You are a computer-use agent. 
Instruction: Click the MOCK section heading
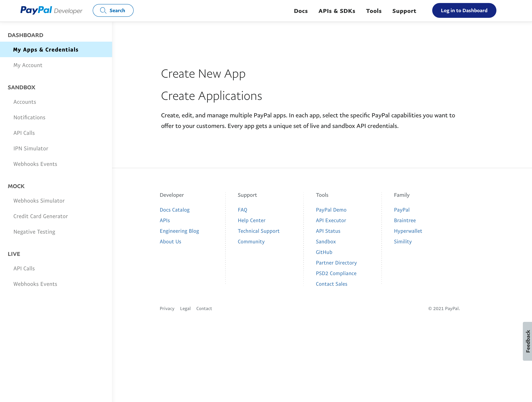16,186
